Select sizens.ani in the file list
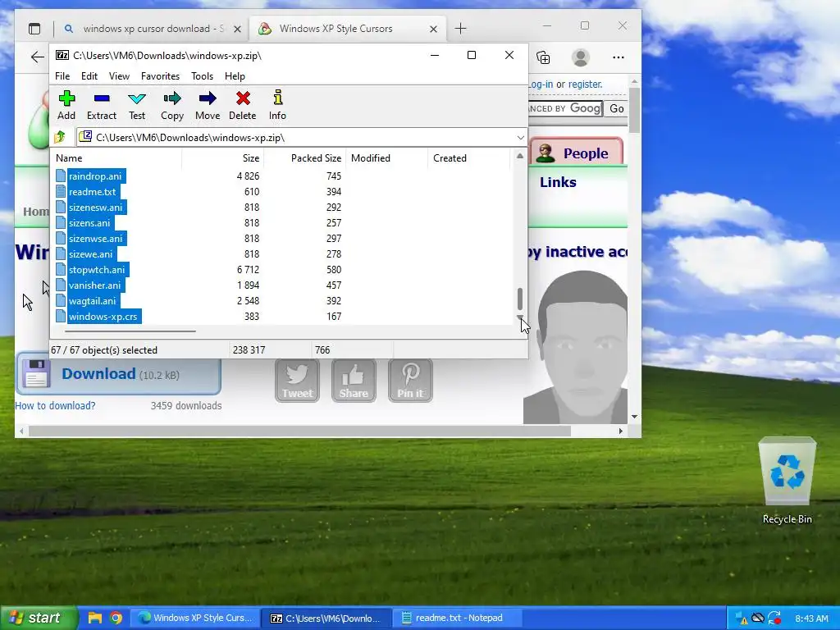The image size is (840, 630). 89,222
